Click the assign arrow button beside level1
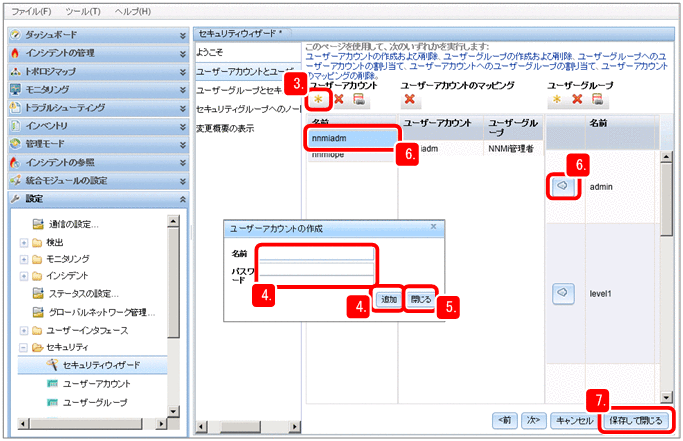683x441 pixels. pos(563,293)
